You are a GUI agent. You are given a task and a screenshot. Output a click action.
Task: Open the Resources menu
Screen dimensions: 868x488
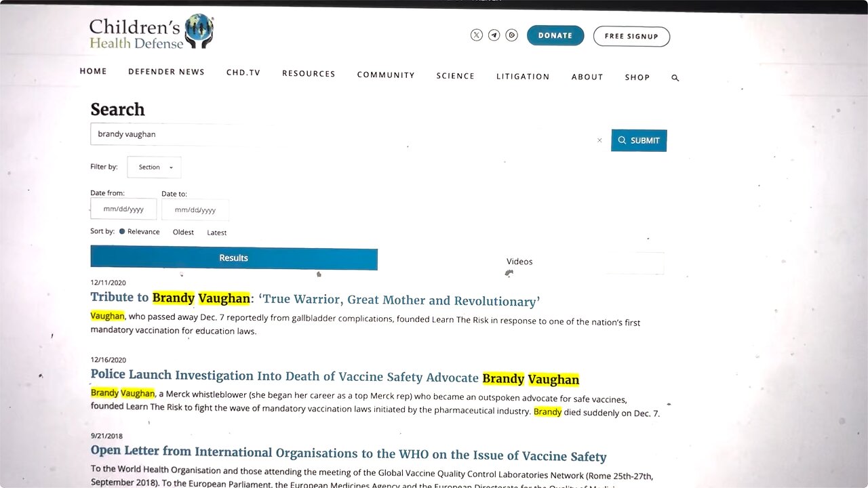pyautogui.click(x=309, y=74)
